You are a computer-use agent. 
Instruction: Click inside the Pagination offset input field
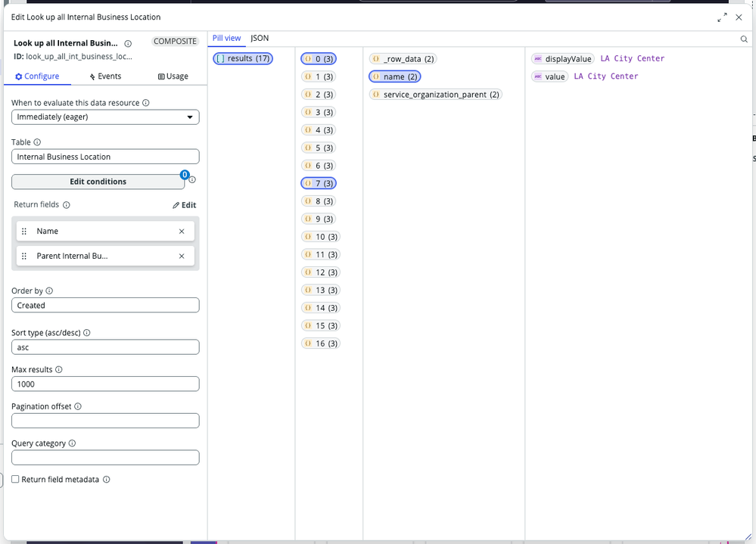pyautogui.click(x=104, y=420)
